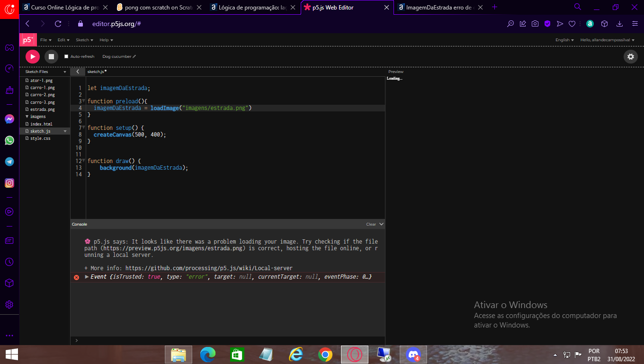This screenshot has width=644, height=364.
Task: Open the Sketch menu
Action: [84, 40]
